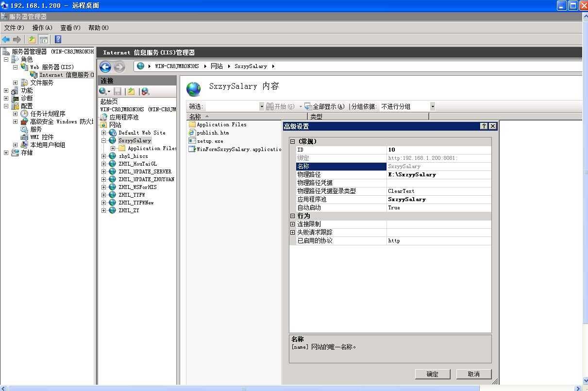Collapse the Web 服务器(IIS) node
Image resolution: width=588 pixels, height=391 pixels.
(15, 67)
